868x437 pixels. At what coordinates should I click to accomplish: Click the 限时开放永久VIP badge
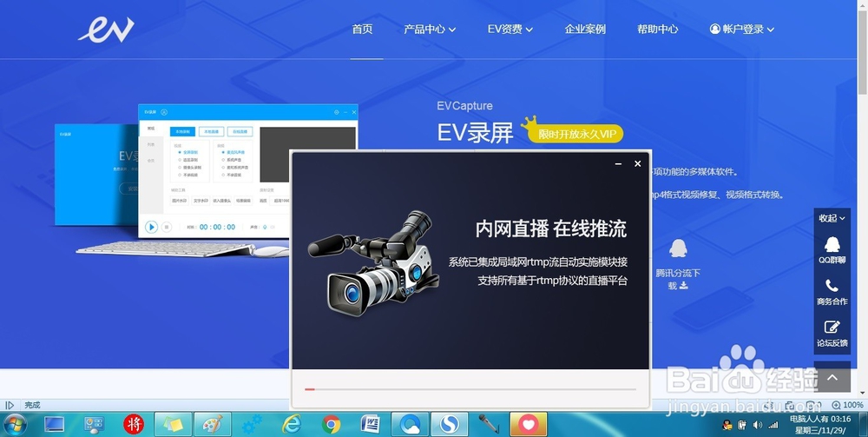(575, 134)
